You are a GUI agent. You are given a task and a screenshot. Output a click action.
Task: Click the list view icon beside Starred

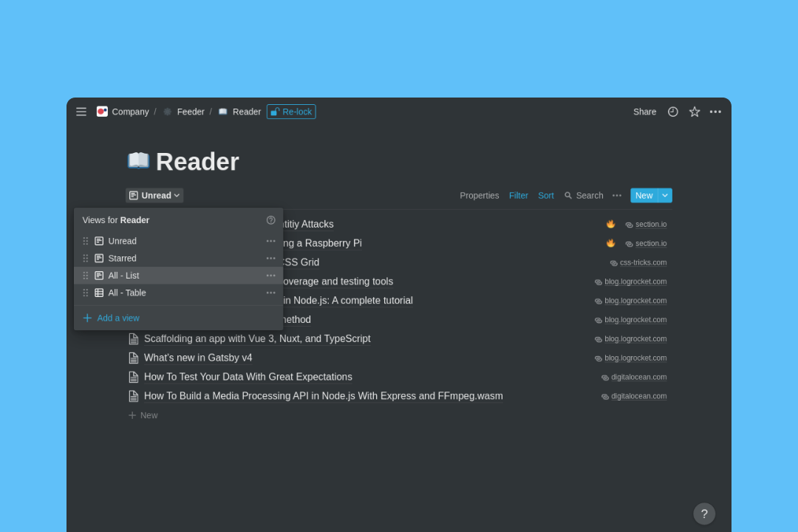[x=99, y=258]
